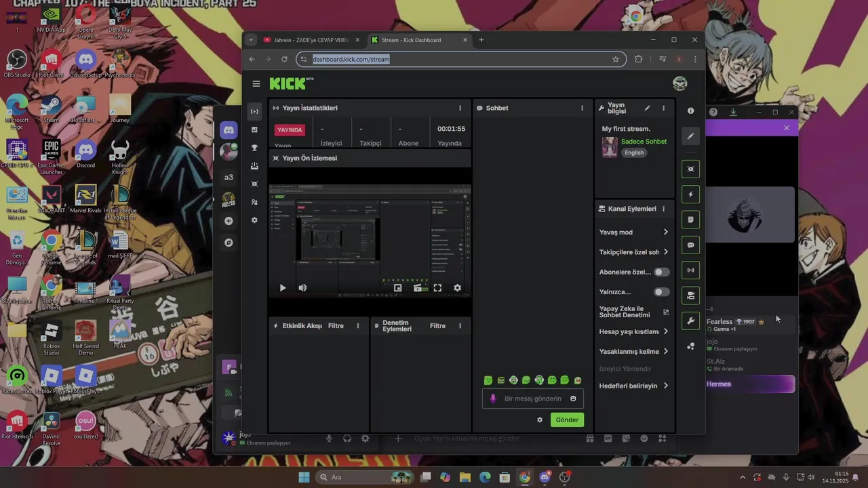Open chat settings gear beside Gönder

coord(540,420)
